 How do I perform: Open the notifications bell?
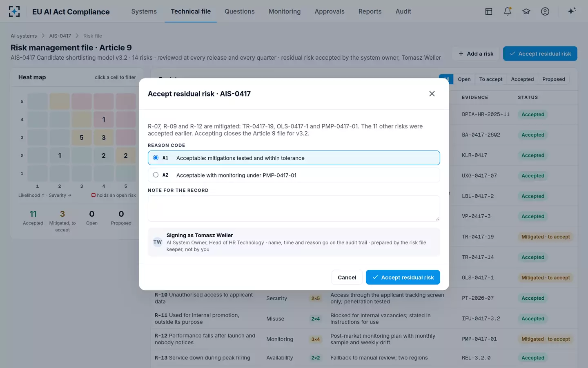pyautogui.click(x=508, y=11)
